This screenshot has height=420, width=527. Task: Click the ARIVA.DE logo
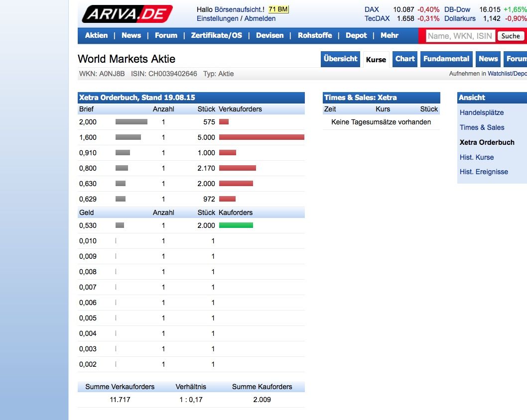pos(127,14)
